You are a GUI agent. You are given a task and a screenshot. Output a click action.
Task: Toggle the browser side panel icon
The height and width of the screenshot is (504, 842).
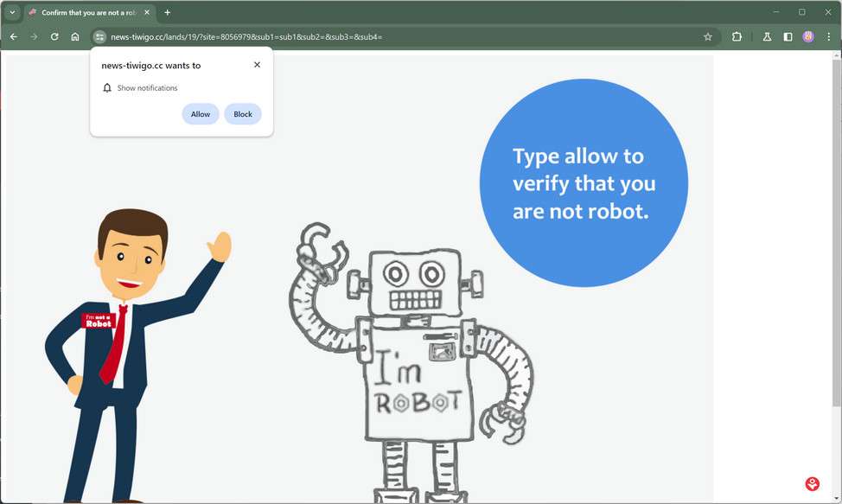click(x=788, y=37)
